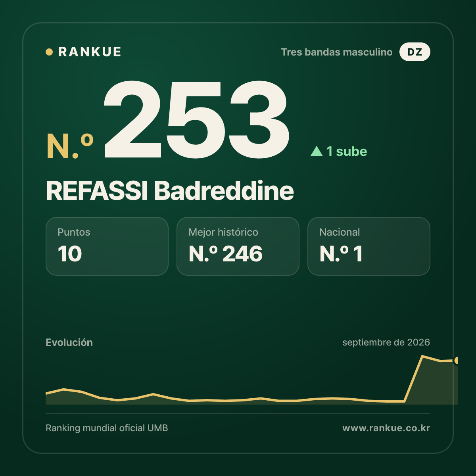Click the septiembre de 2026 date label
The width and height of the screenshot is (476, 476).
coord(386,342)
